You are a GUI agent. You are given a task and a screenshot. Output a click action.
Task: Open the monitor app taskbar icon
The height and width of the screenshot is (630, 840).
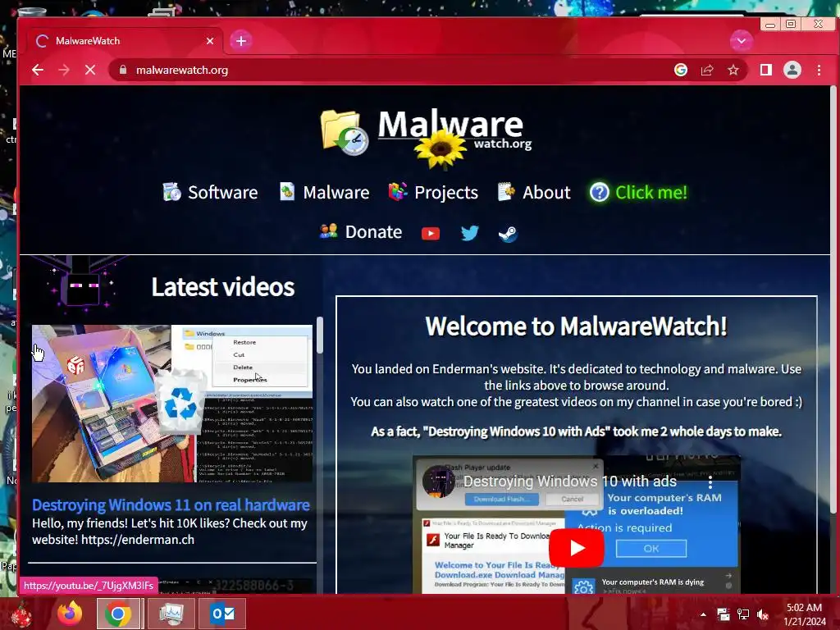click(x=171, y=614)
